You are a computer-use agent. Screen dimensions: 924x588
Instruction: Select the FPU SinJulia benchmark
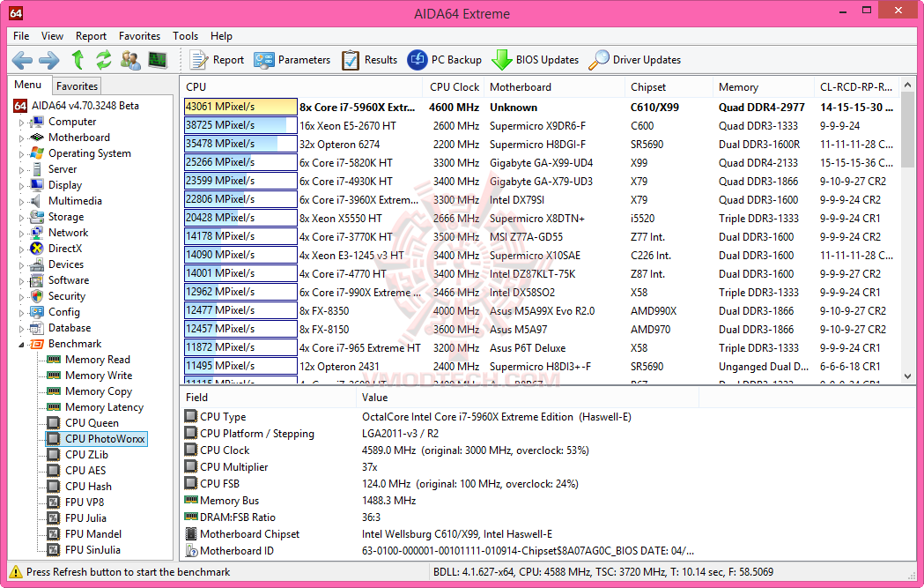click(x=92, y=550)
